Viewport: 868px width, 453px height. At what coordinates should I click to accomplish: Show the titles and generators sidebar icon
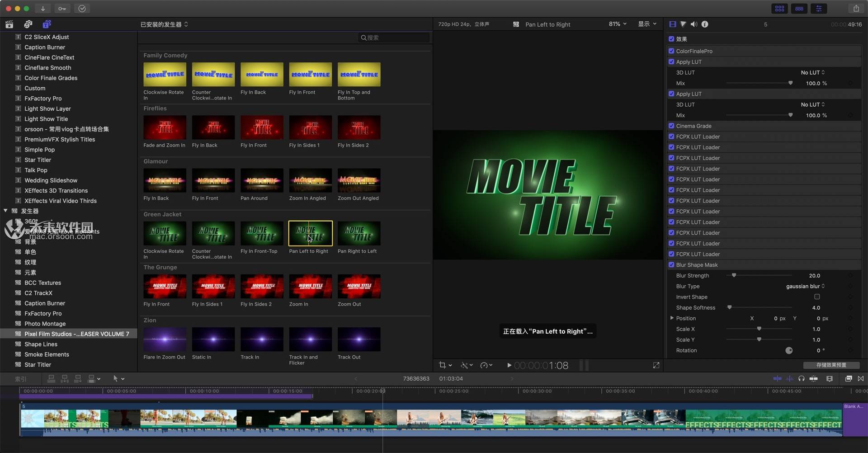47,24
